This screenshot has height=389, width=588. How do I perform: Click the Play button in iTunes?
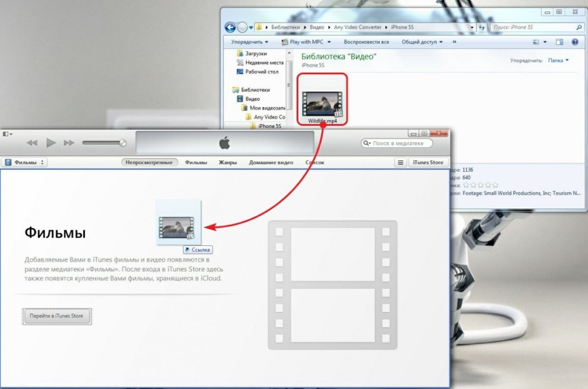tap(51, 142)
